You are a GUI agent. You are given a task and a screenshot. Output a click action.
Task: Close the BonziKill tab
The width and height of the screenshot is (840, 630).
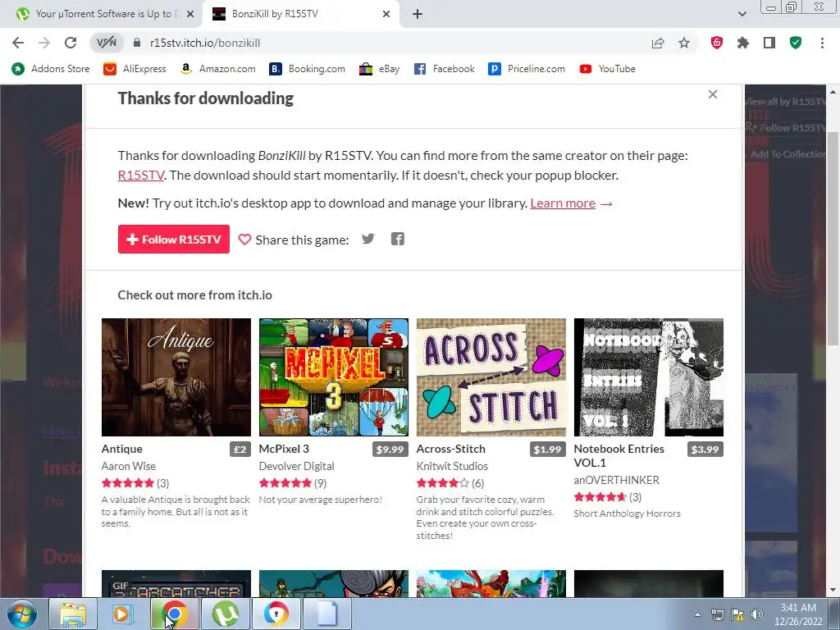386,14
